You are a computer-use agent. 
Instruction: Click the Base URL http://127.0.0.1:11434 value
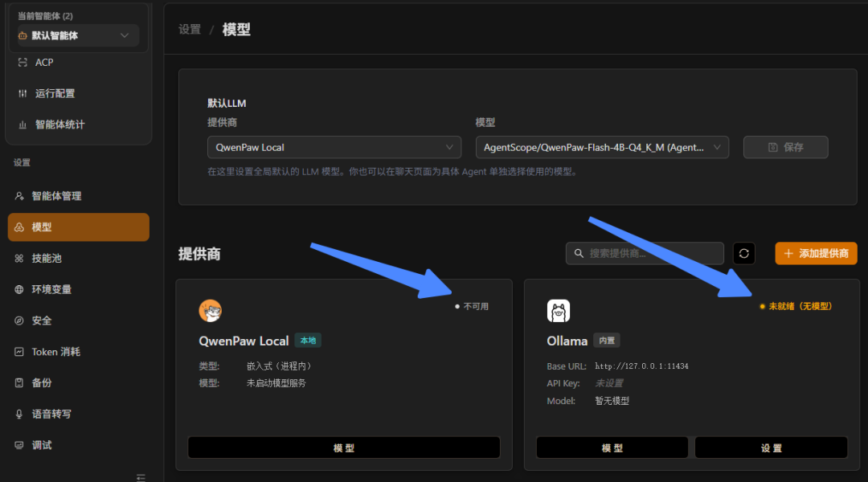(x=641, y=366)
